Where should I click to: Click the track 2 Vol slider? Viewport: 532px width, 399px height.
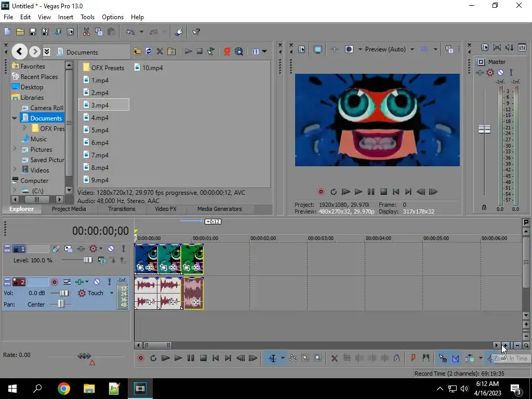pos(64,293)
